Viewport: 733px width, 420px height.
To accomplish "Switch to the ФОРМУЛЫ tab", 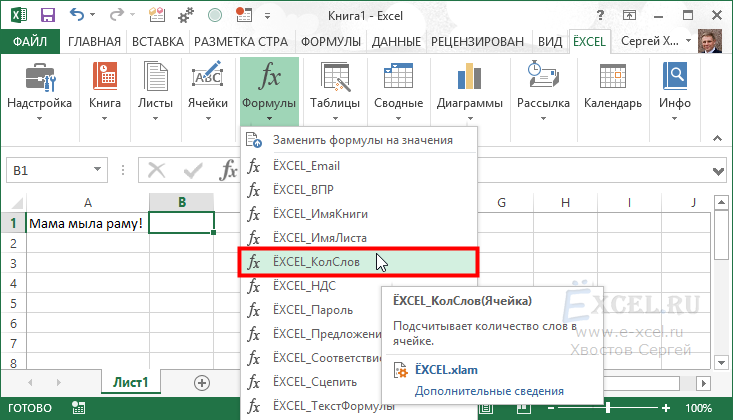I will (331, 42).
